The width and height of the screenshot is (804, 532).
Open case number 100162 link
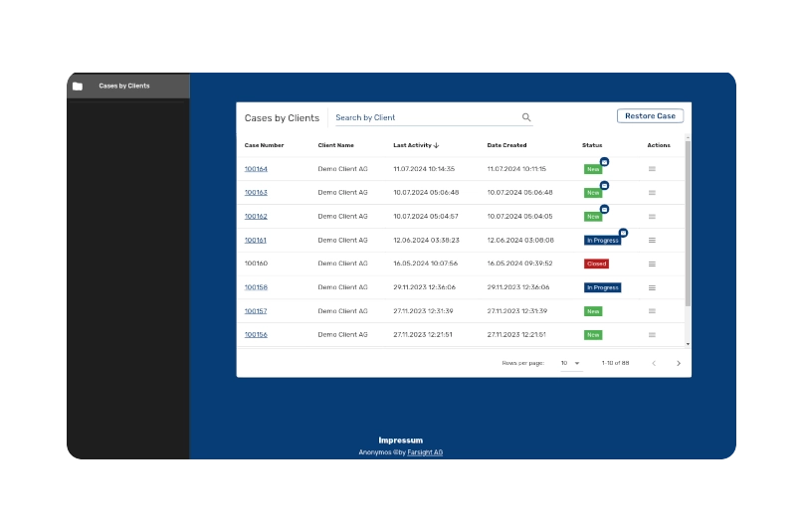256,216
